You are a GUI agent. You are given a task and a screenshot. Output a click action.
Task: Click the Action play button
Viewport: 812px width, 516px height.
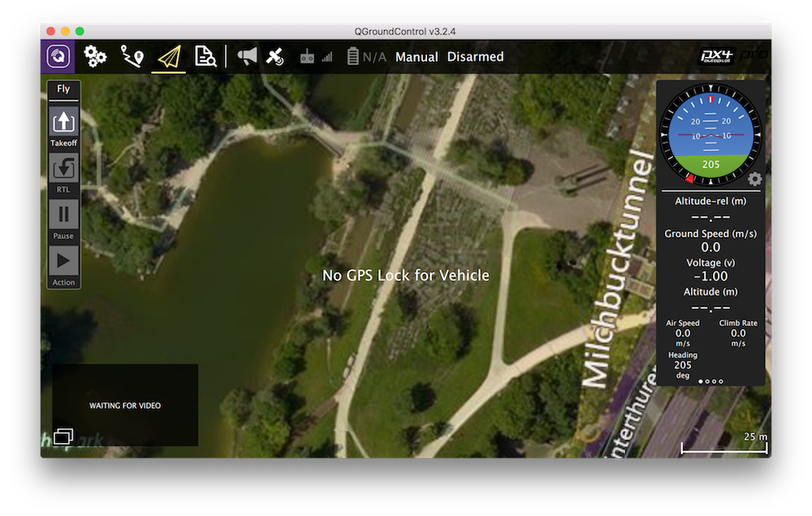coord(63,262)
